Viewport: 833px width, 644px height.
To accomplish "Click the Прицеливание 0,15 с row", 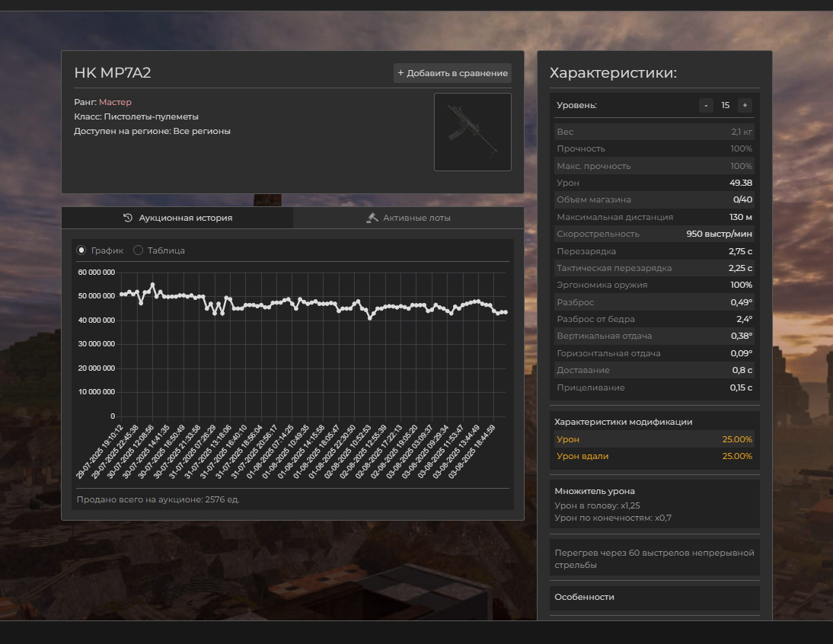I will point(655,387).
